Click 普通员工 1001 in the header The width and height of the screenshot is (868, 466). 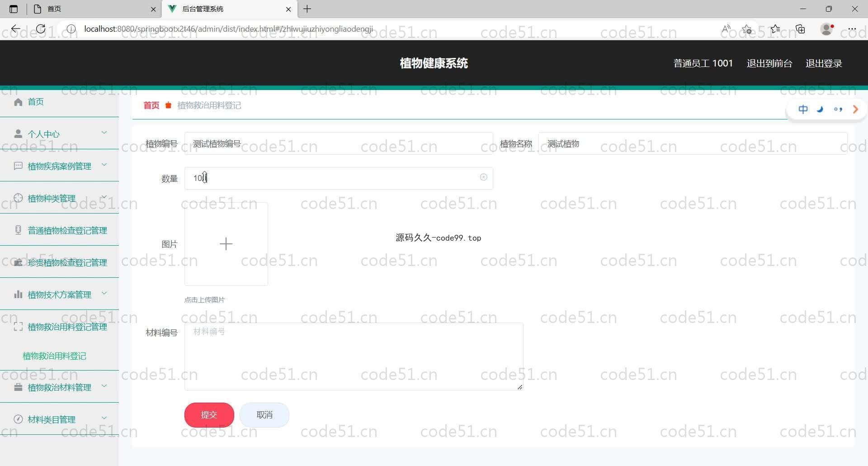703,63
